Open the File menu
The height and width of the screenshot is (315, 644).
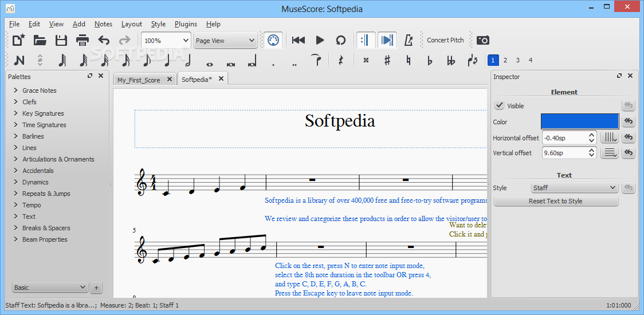tap(14, 24)
